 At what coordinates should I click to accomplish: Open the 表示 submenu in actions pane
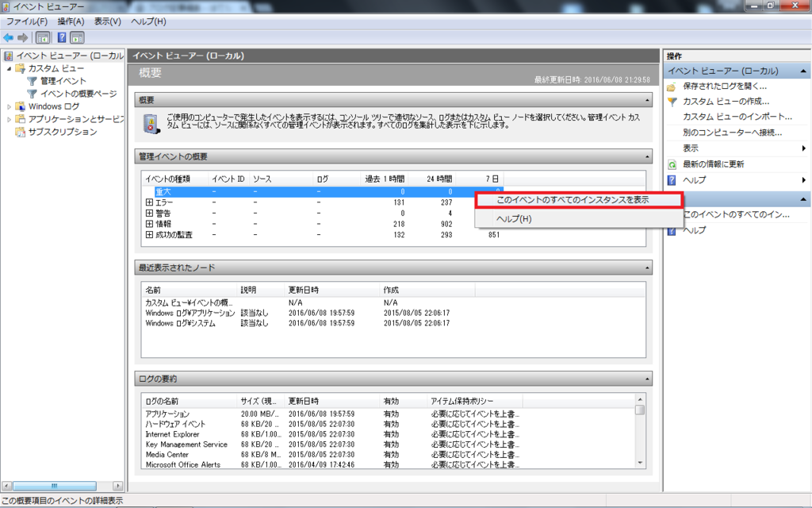point(737,148)
